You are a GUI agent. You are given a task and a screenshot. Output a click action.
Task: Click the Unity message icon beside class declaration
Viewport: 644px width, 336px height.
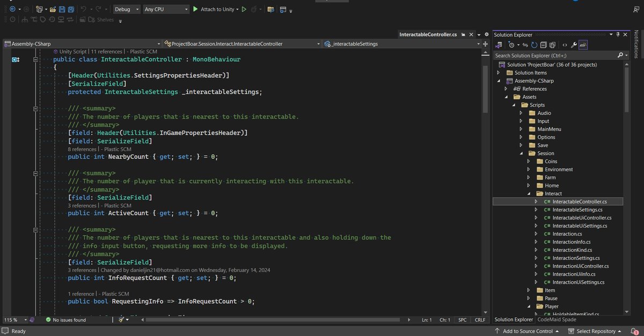point(16,60)
